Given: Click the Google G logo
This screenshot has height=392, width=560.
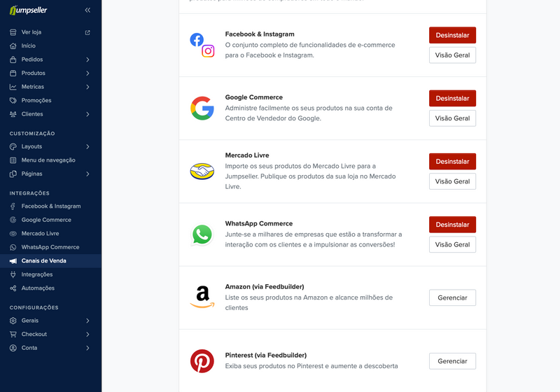Looking at the screenshot, I should click(x=202, y=108).
